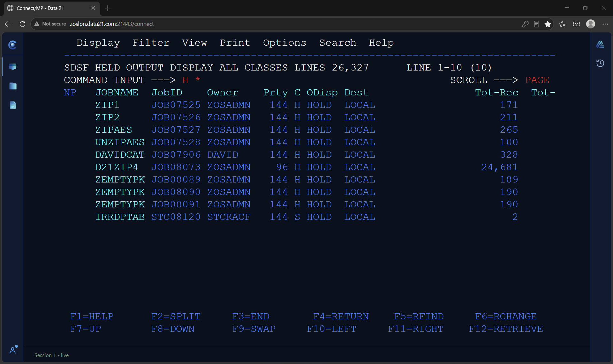
Task: Open the folder icon in left sidebar
Action: [13, 86]
